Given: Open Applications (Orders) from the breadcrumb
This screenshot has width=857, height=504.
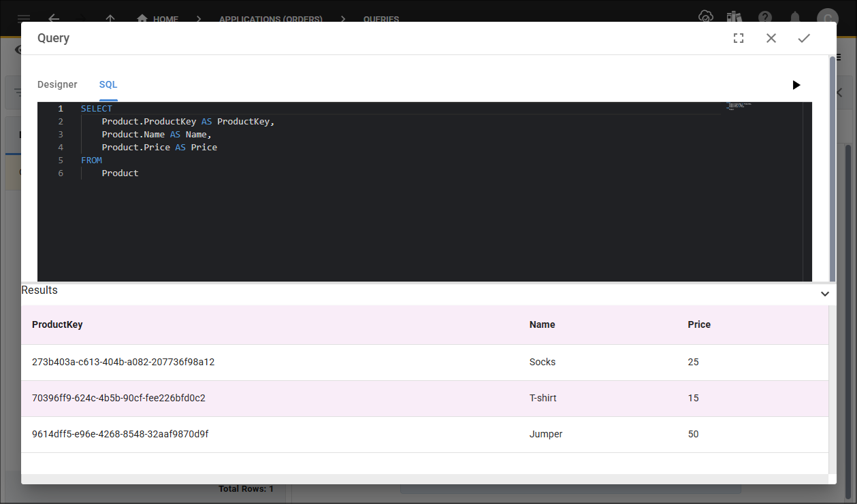Looking at the screenshot, I should [x=270, y=19].
